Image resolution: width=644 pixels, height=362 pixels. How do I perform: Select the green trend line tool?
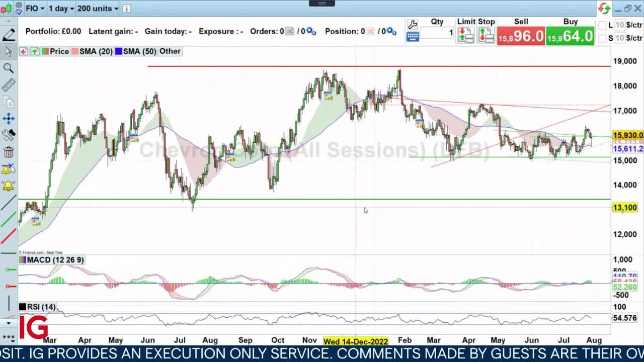(x=9, y=219)
